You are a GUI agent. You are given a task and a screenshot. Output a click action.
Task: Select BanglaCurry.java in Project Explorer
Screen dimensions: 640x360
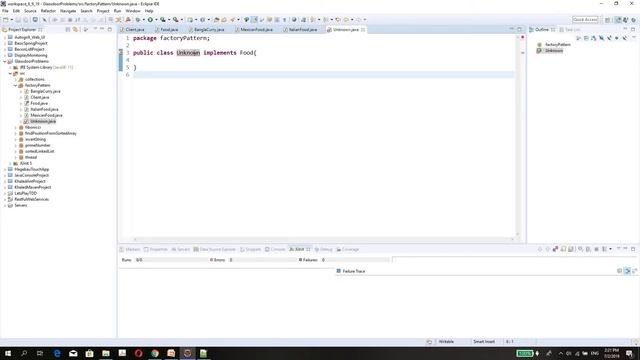click(45, 91)
